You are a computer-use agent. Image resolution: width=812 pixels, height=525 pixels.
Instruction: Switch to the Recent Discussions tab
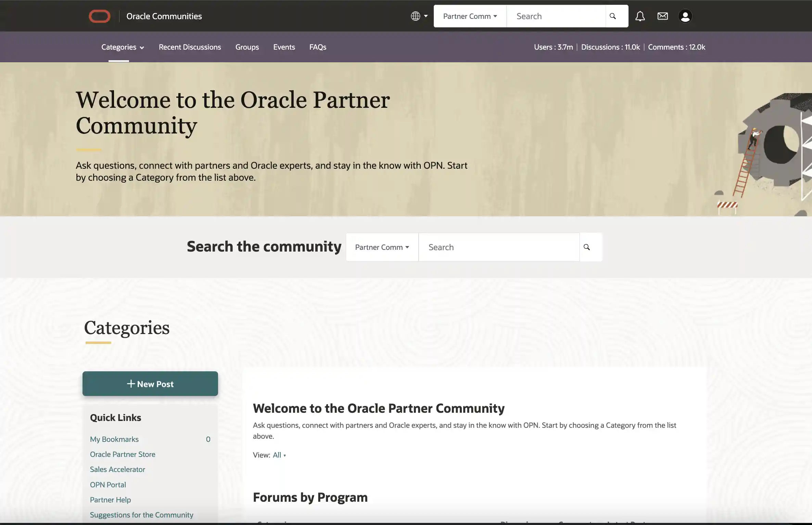coord(190,47)
